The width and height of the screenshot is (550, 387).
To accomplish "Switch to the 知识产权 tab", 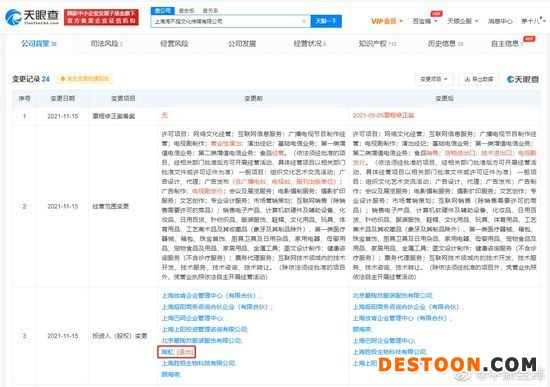I will (377, 44).
